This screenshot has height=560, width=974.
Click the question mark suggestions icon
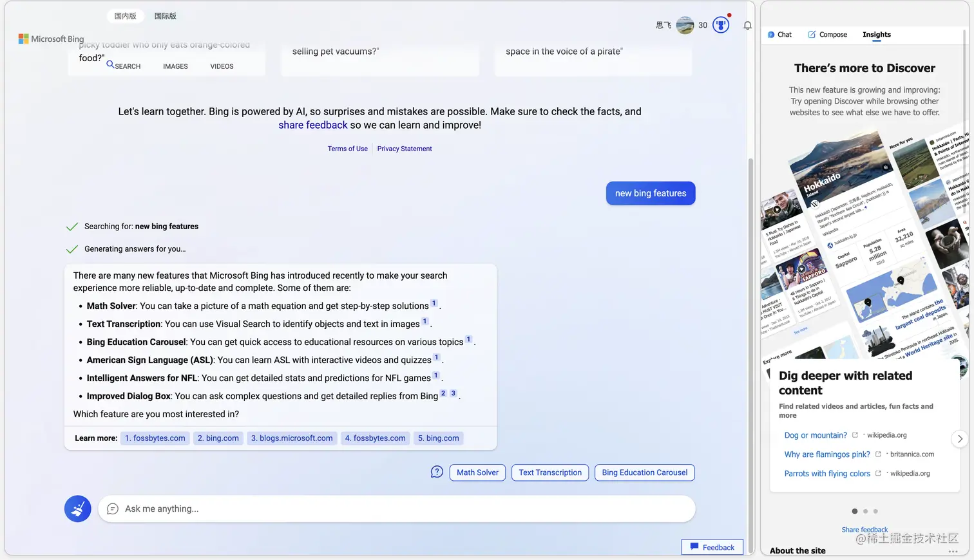pyautogui.click(x=437, y=472)
